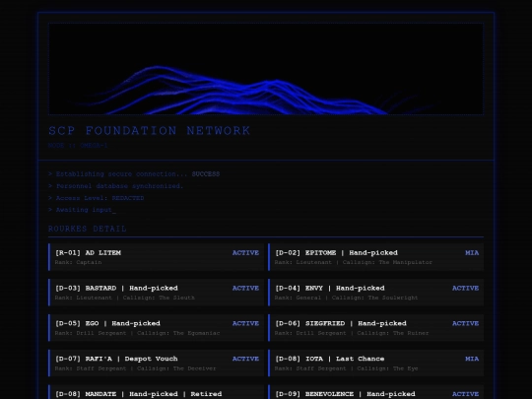Click the 'Establishing secure connection... SUCCESS' line
Viewport: 532px width, 399px height.
point(134,174)
